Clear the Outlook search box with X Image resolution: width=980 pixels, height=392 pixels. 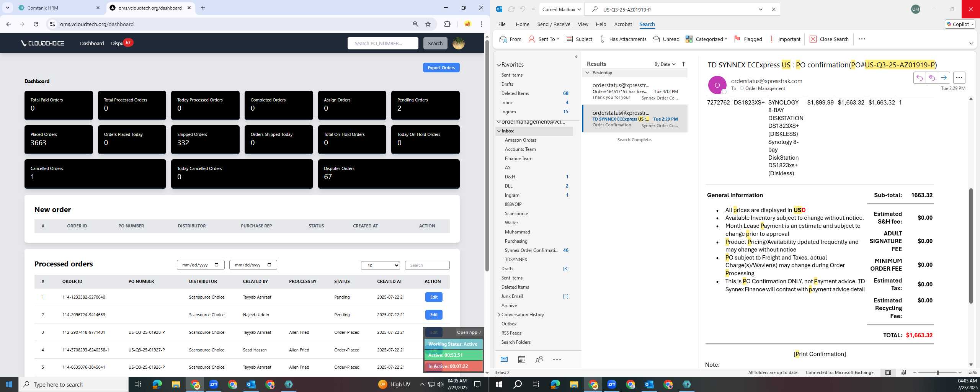pyautogui.click(x=773, y=9)
